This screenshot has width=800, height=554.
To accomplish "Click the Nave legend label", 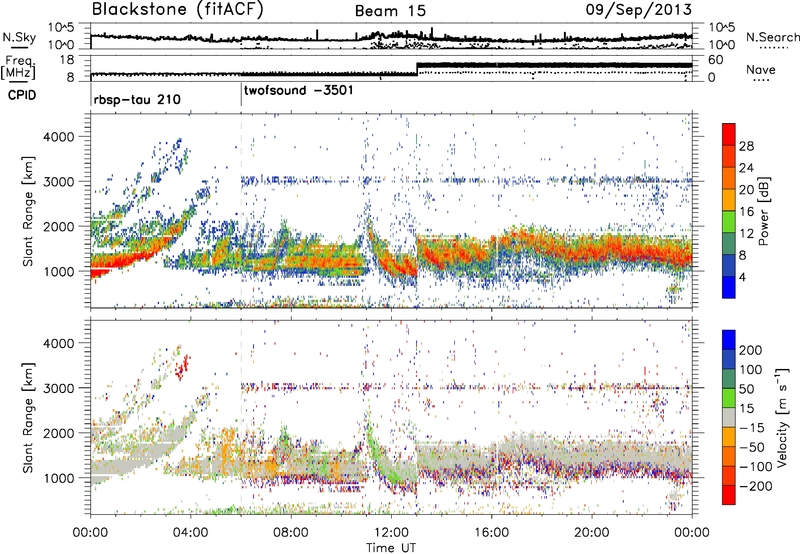I will 761,69.
